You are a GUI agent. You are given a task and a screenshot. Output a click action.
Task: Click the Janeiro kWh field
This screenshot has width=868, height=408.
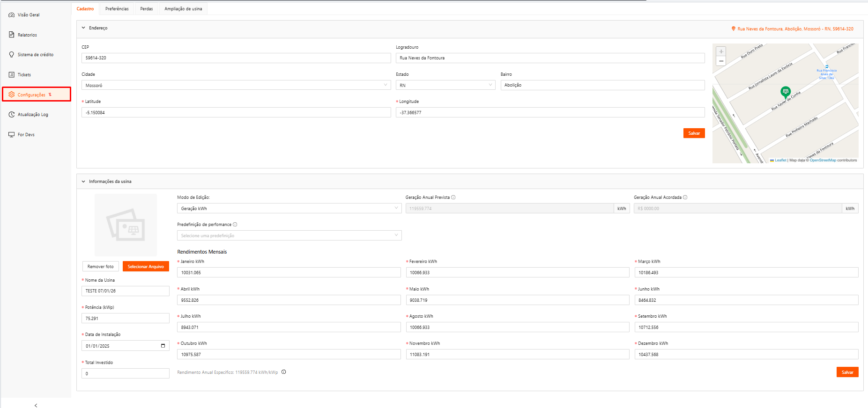pos(289,272)
